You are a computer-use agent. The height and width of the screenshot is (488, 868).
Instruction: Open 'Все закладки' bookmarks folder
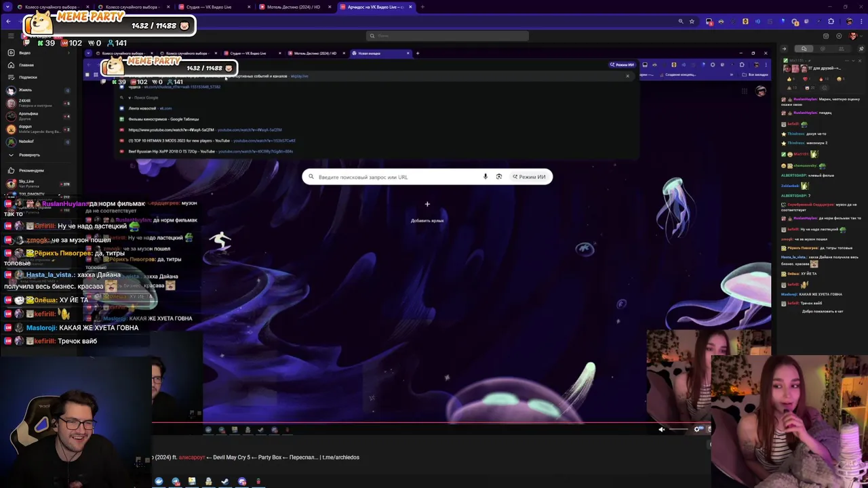point(755,75)
